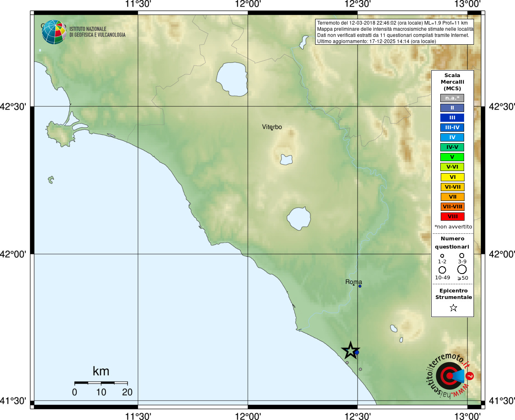This screenshot has width=515, height=420.
Task: Select the intensity III legend swatch
Action: pos(452,118)
